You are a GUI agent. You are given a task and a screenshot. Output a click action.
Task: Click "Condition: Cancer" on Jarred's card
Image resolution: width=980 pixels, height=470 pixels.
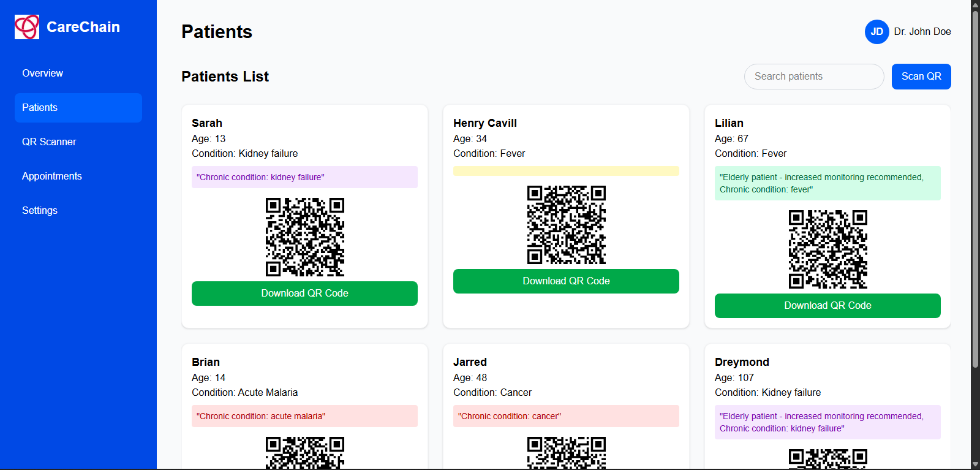tap(492, 393)
